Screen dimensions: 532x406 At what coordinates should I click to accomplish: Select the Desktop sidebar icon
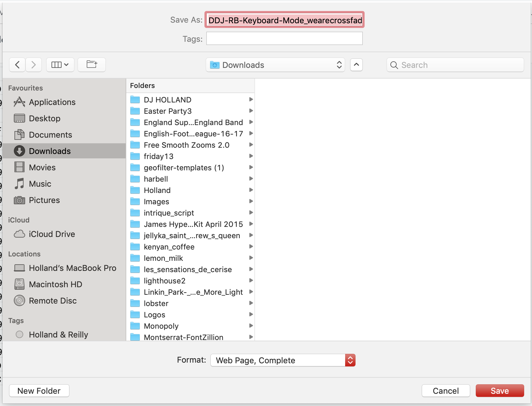45,118
